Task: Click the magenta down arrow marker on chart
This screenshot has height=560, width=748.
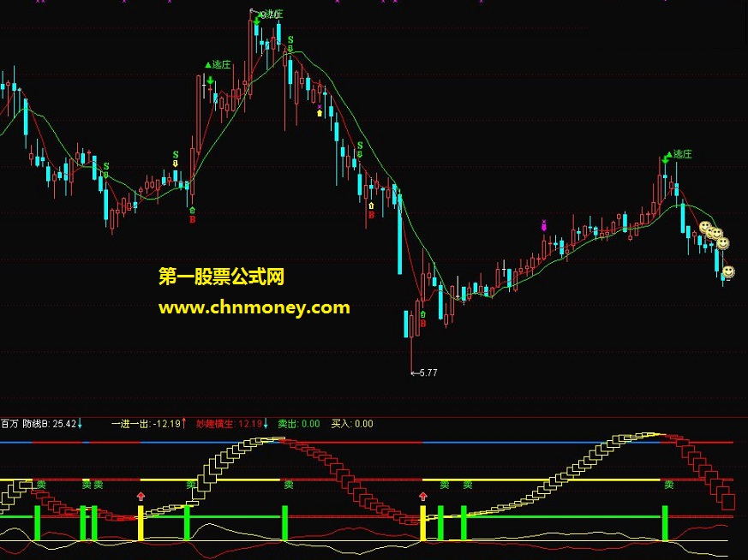Action: coord(544,228)
